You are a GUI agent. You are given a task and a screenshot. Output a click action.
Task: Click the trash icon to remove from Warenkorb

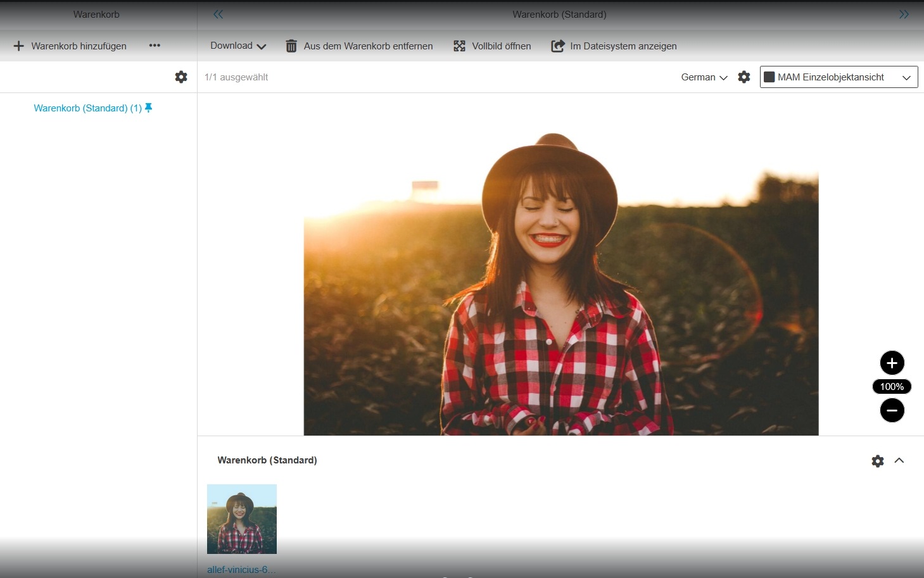point(291,46)
